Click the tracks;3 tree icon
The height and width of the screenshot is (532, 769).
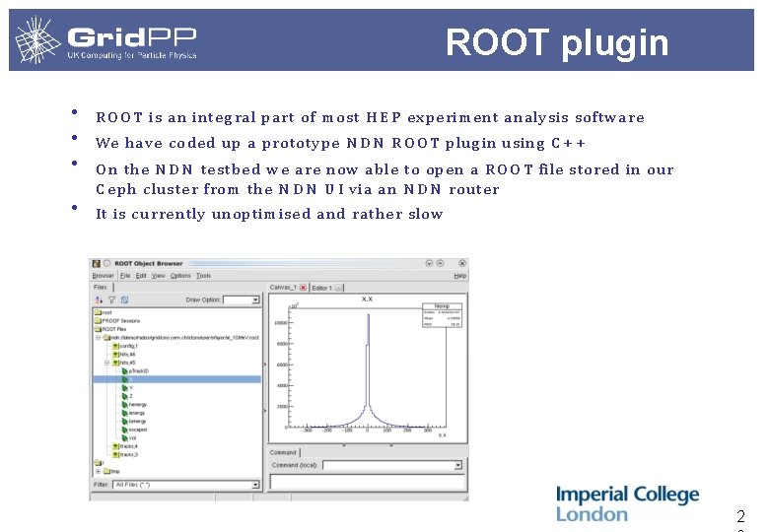click(115, 454)
